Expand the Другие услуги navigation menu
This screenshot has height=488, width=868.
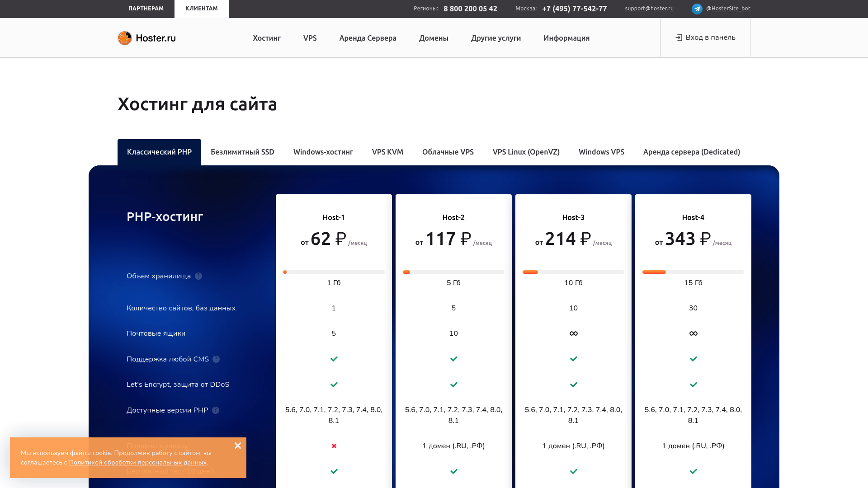(x=496, y=38)
